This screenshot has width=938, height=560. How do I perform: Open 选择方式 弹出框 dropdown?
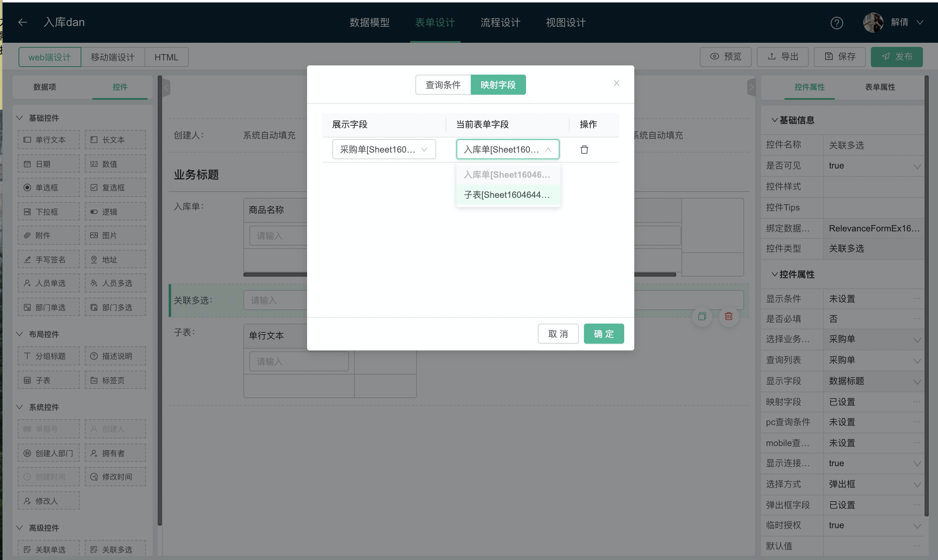[x=873, y=484]
